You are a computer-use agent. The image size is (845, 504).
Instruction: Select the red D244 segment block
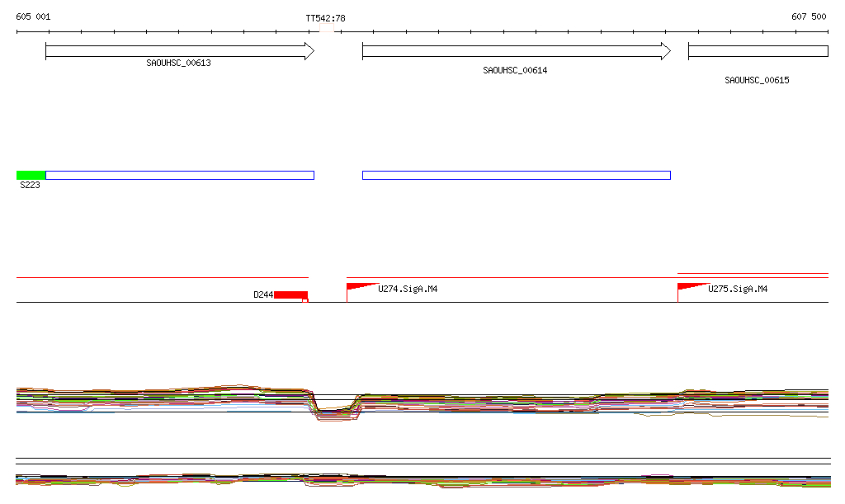tap(290, 294)
